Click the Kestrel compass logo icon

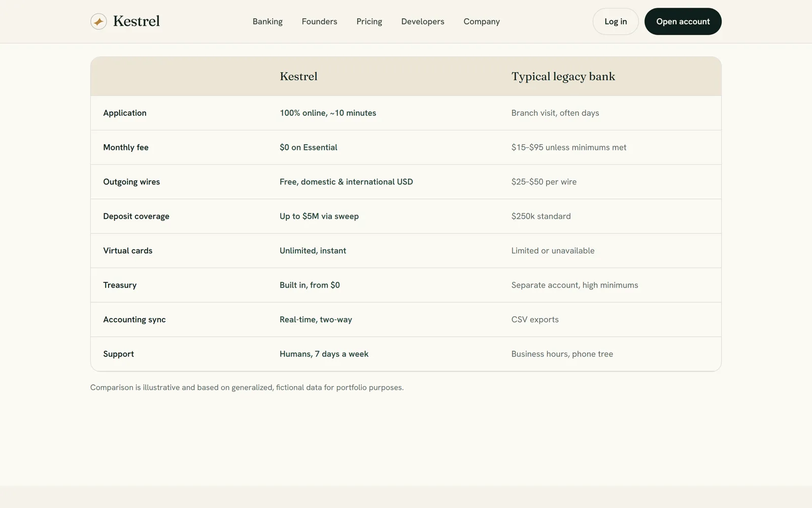(98, 21)
